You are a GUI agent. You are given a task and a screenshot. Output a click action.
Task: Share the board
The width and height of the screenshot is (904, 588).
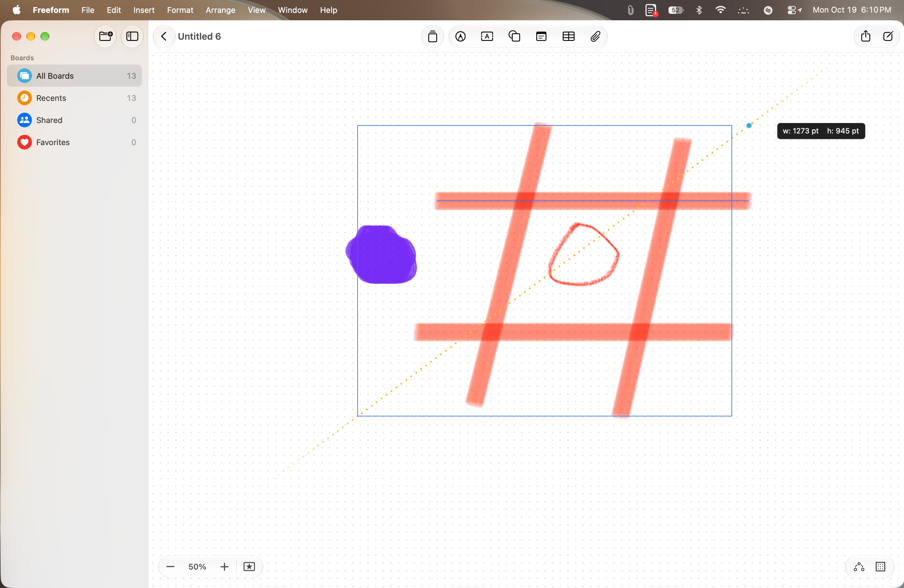[x=866, y=37]
